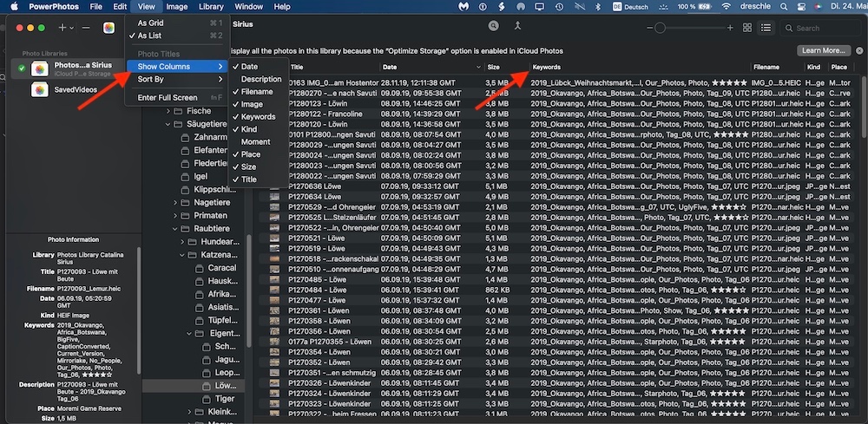Image resolution: width=868 pixels, height=424 pixels.
Task: Collapse the Raubtiere folder
Action: (175, 228)
